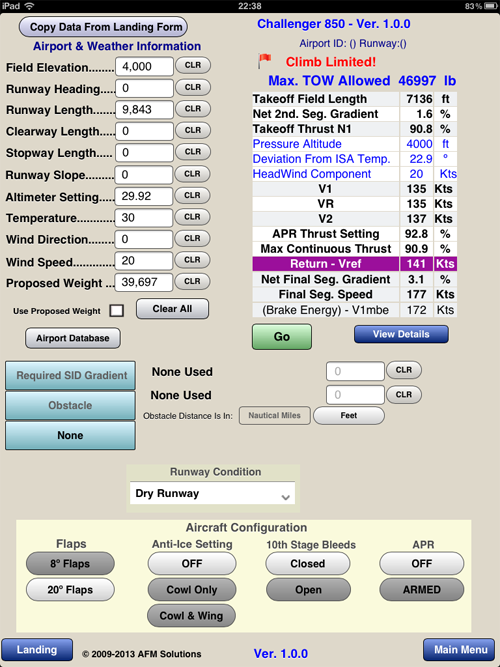This screenshot has height=667, width=500.
Task: Clear the Runway Length value
Action: pyautogui.click(x=193, y=108)
